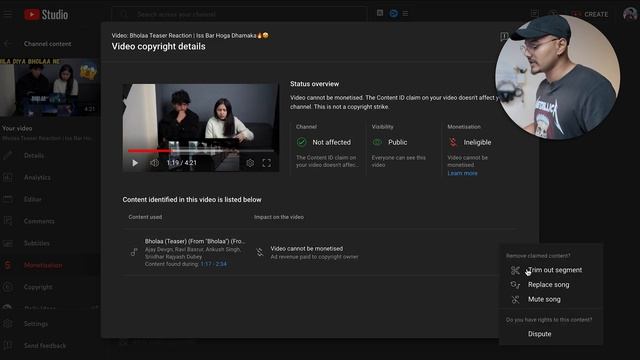This screenshot has height=360, width=640.
Task: Click the Comments icon in sidebar
Action: pyautogui.click(x=7, y=221)
